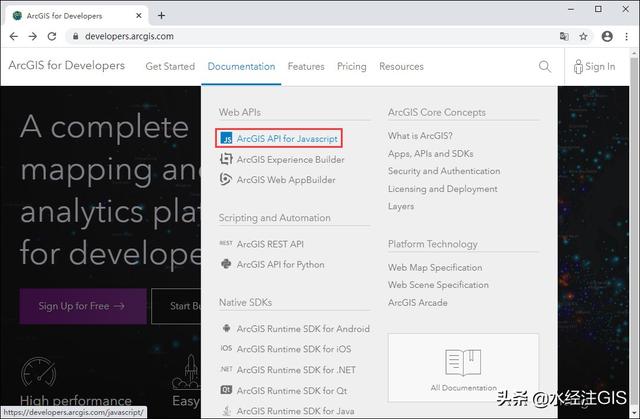Open ArcGIS Runtime SDK for .NET

296,370
